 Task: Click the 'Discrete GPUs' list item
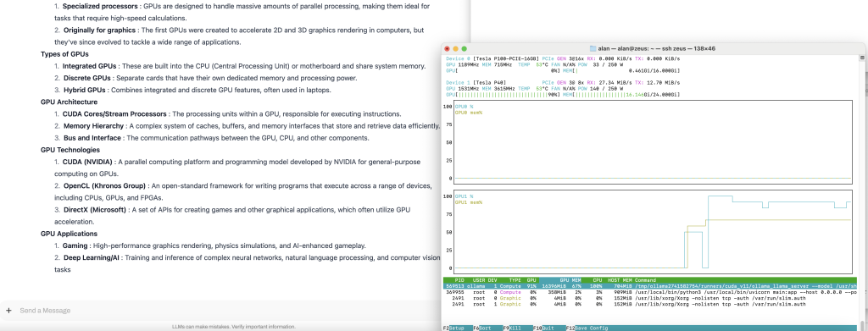tap(87, 79)
